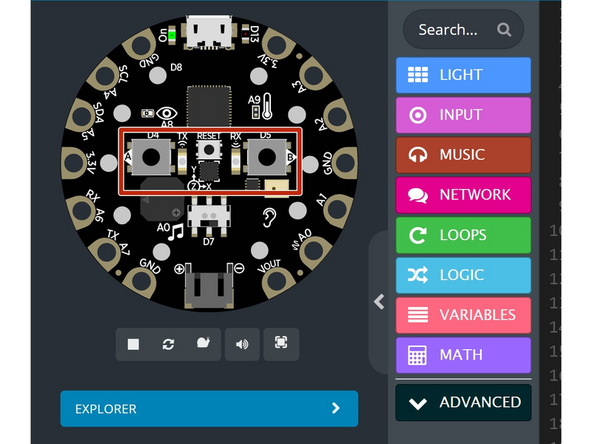Launch the simulator in full screen
The height and width of the screenshot is (444, 592).
pos(281,343)
